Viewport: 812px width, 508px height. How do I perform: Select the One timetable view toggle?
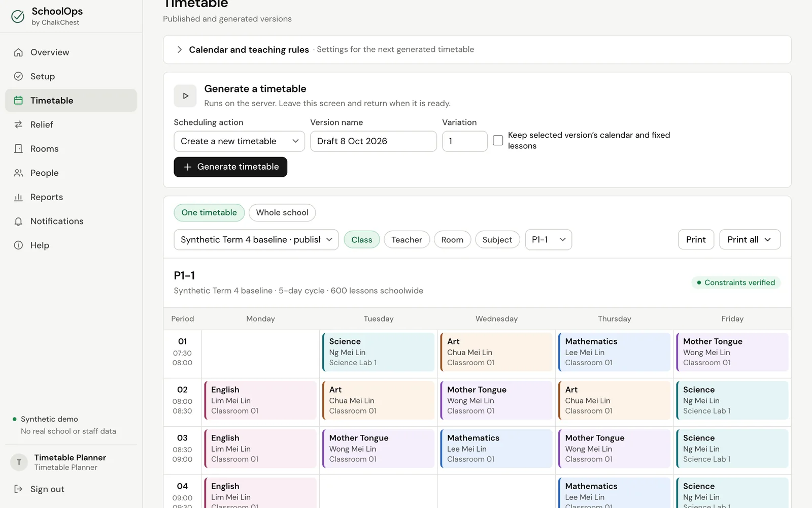[x=209, y=212]
